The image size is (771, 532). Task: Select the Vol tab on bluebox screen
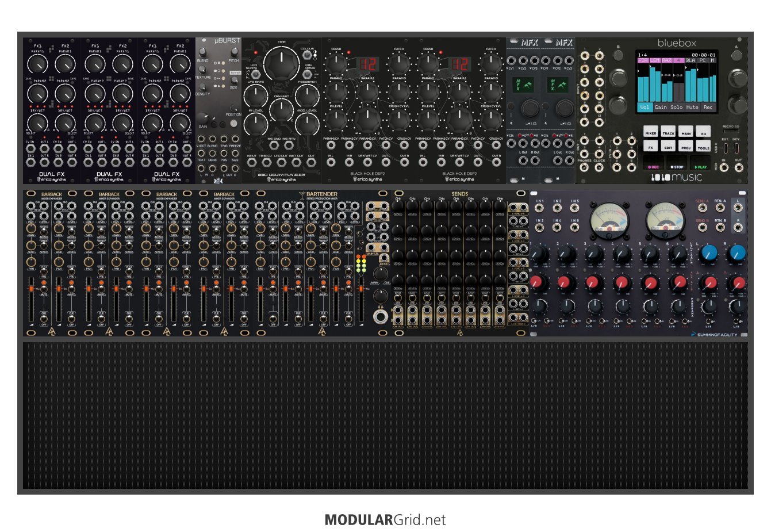click(x=645, y=107)
